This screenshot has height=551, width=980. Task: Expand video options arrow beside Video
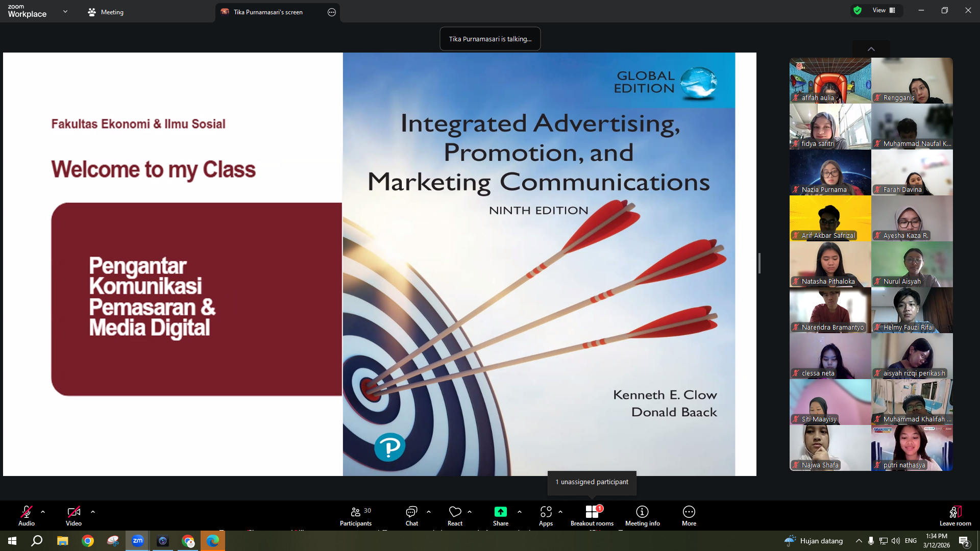click(93, 512)
